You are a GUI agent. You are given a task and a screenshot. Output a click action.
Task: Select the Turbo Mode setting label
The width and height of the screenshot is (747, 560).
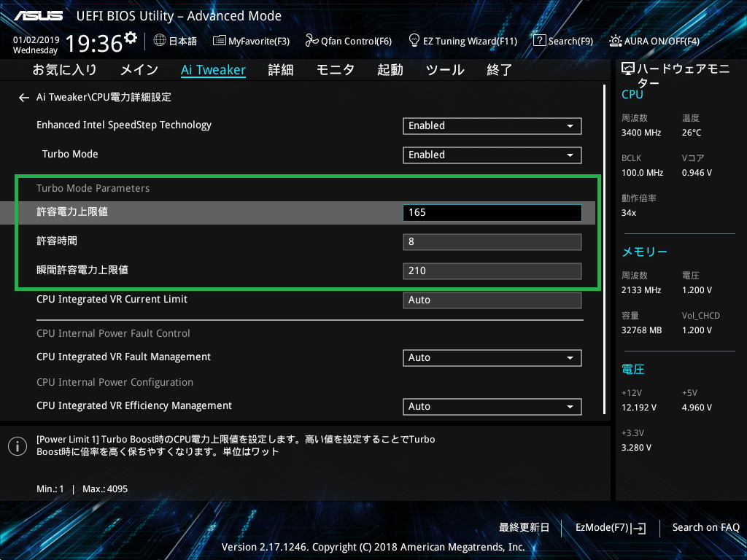[70, 155]
